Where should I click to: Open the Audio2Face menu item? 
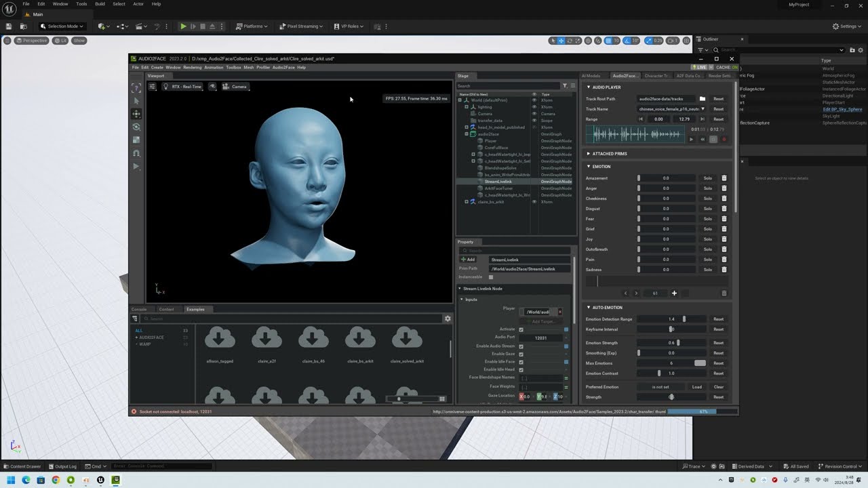point(283,67)
